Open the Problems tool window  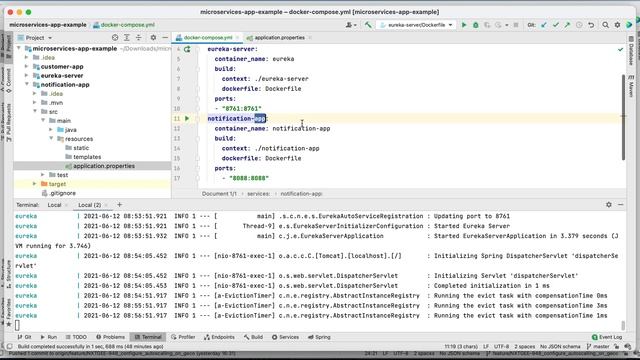click(110, 337)
